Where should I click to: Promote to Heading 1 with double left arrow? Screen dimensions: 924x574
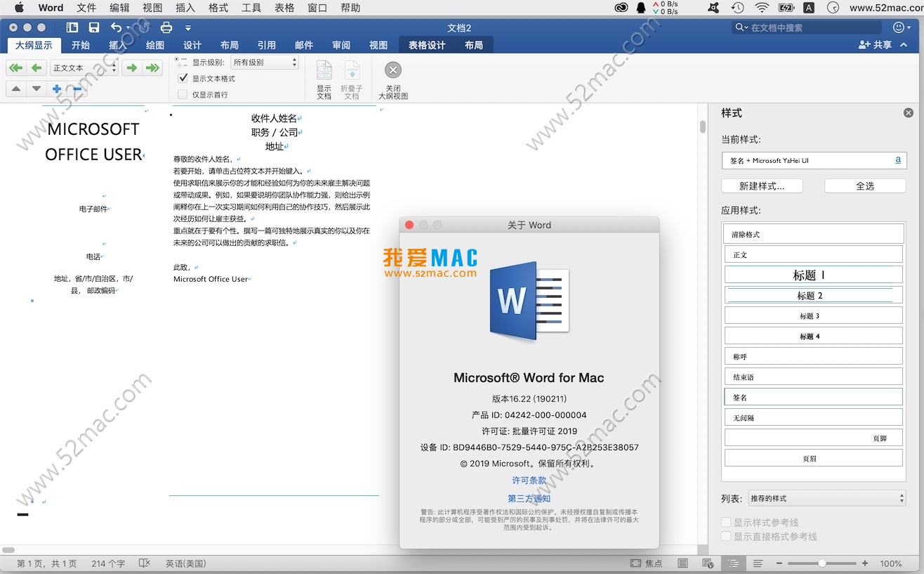point(15,68)
